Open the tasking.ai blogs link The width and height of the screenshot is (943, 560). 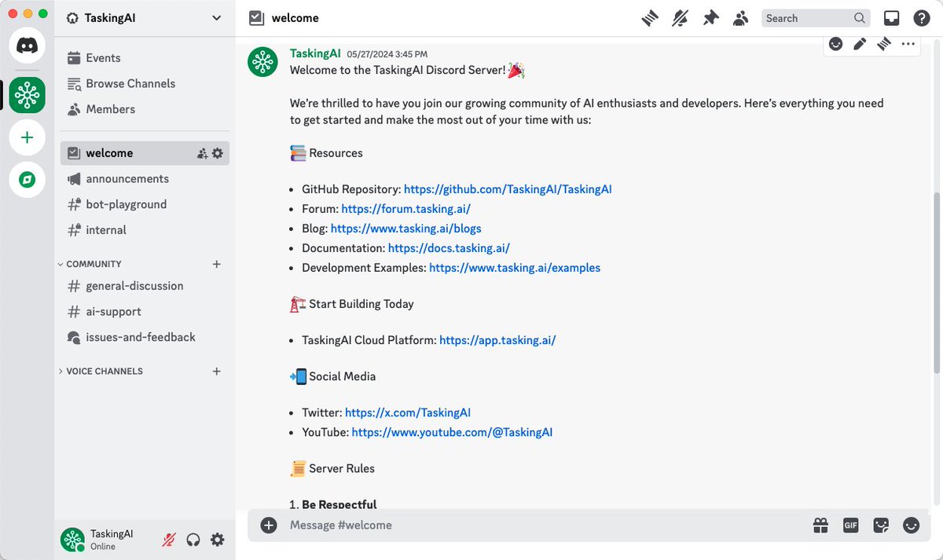pyautogui.click(x=406, y=229)
